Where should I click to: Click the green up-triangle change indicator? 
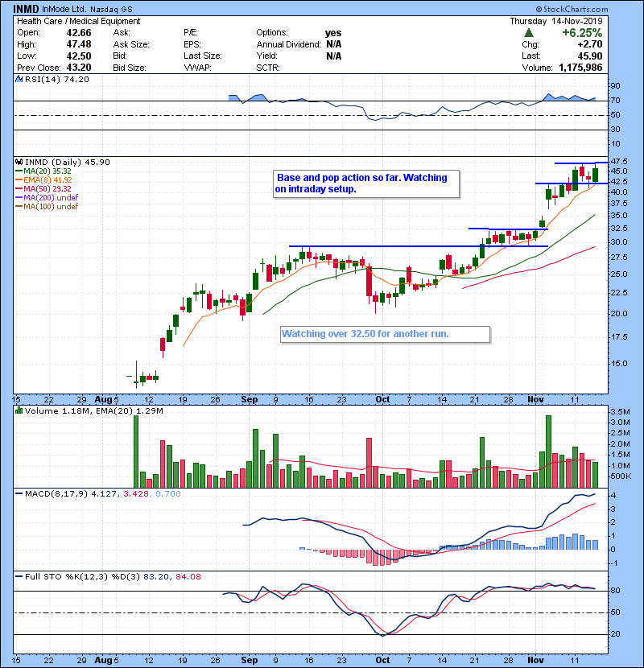pyautogui.click(x=529, y=32)
